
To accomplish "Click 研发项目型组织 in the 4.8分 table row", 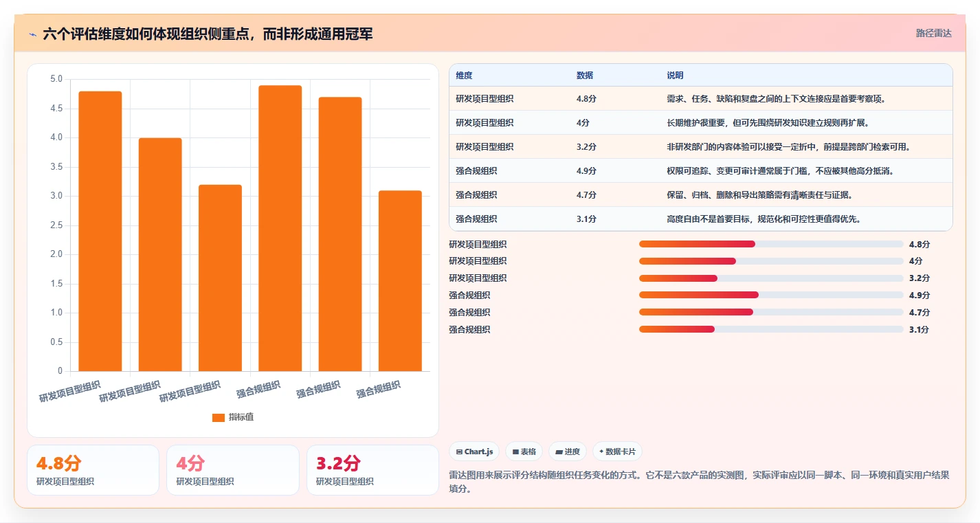I will coord(485,99).
